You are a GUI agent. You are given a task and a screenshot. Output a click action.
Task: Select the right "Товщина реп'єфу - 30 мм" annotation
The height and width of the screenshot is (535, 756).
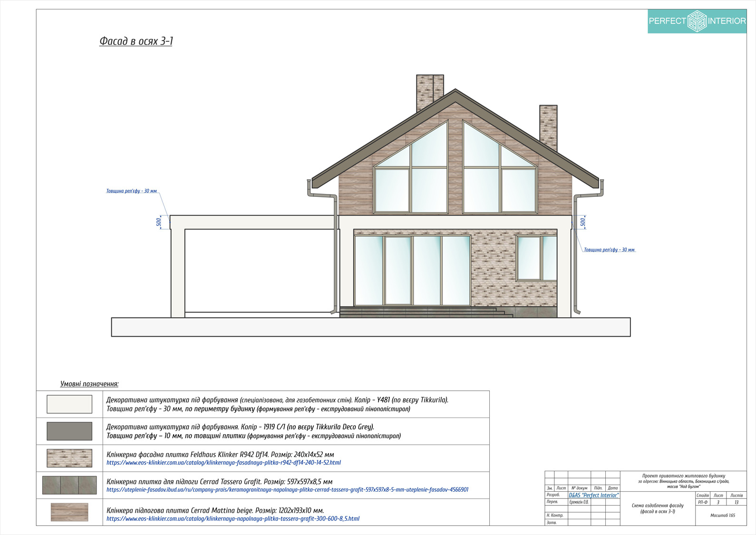click(609, 250)
